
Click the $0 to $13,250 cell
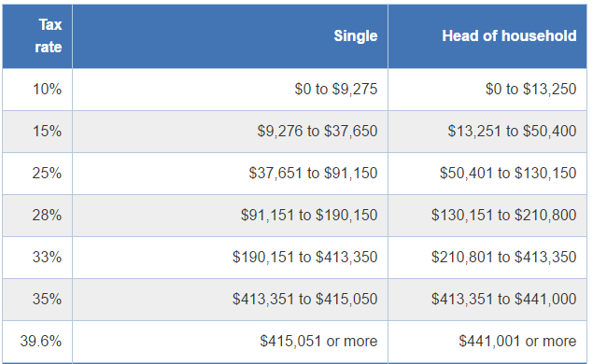(x=487, y=90)
